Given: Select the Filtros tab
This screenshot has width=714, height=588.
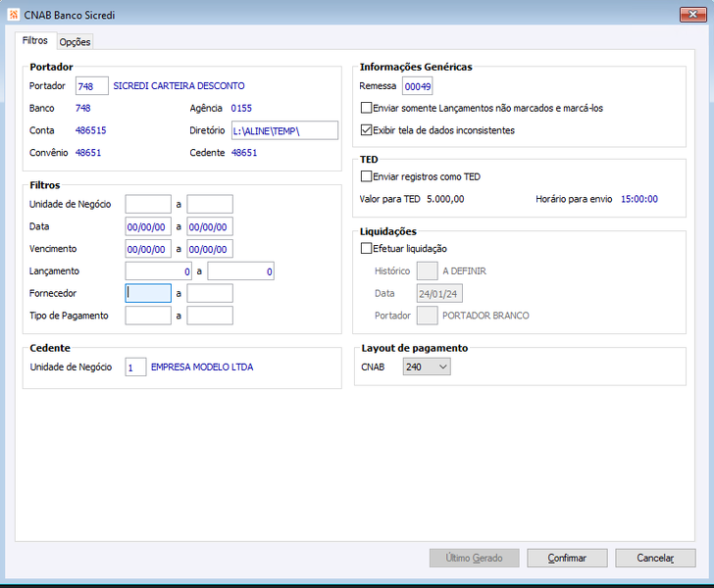Looking at the screenshot, I should pos(35,40).
